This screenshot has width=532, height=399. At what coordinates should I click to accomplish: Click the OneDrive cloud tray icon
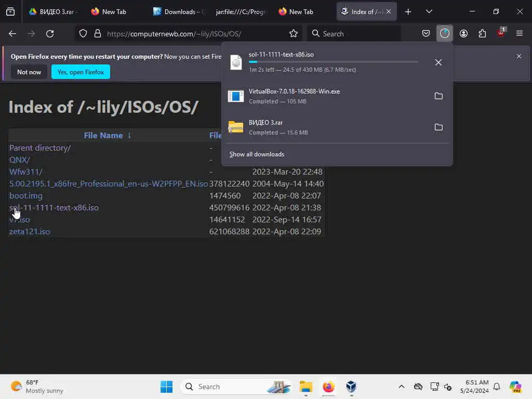pyautogui.click(x=418, y=387)
